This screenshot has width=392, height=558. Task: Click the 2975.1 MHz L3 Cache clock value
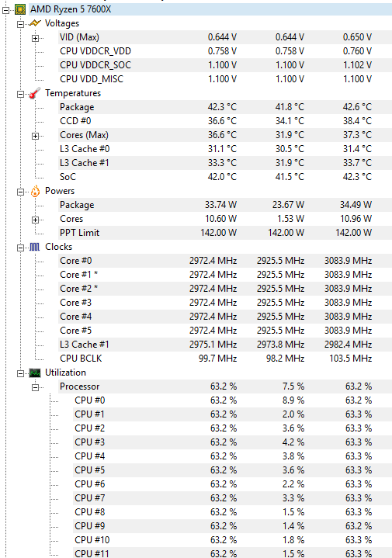click(x=213, y=345)
